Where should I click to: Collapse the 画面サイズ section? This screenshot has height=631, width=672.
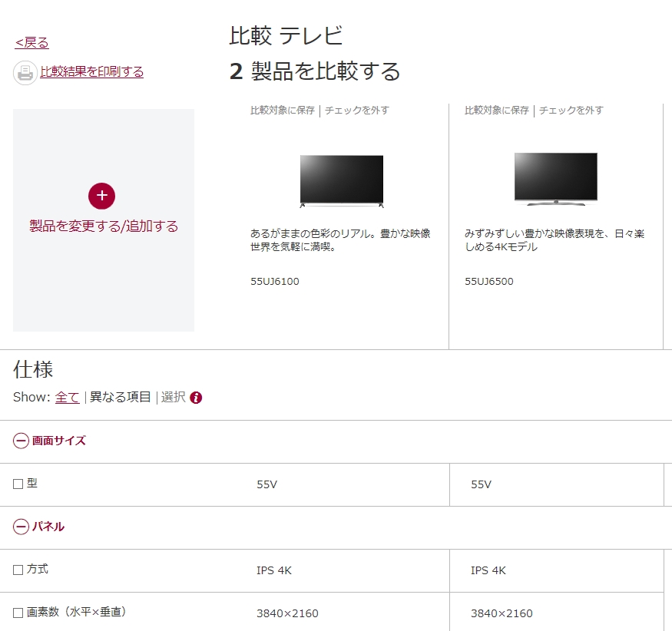(x=21, y=441)
